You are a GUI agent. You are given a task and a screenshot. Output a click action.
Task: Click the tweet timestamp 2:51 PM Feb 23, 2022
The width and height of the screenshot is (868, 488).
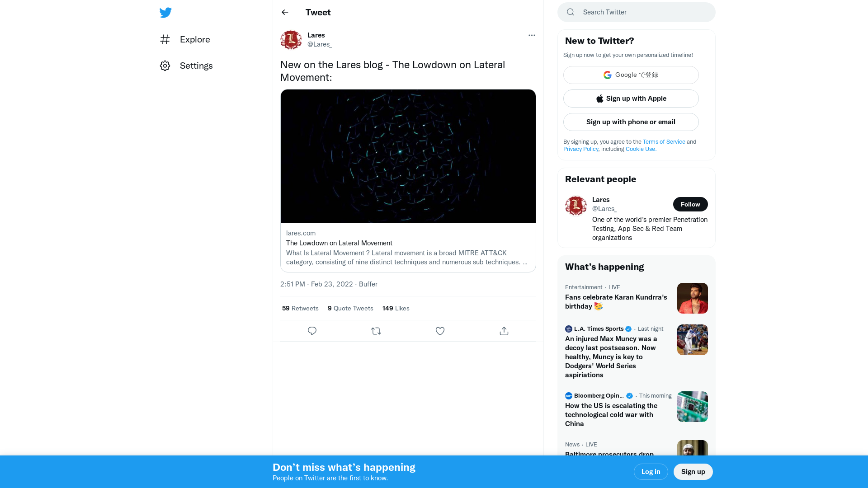(x=316, y=284)
